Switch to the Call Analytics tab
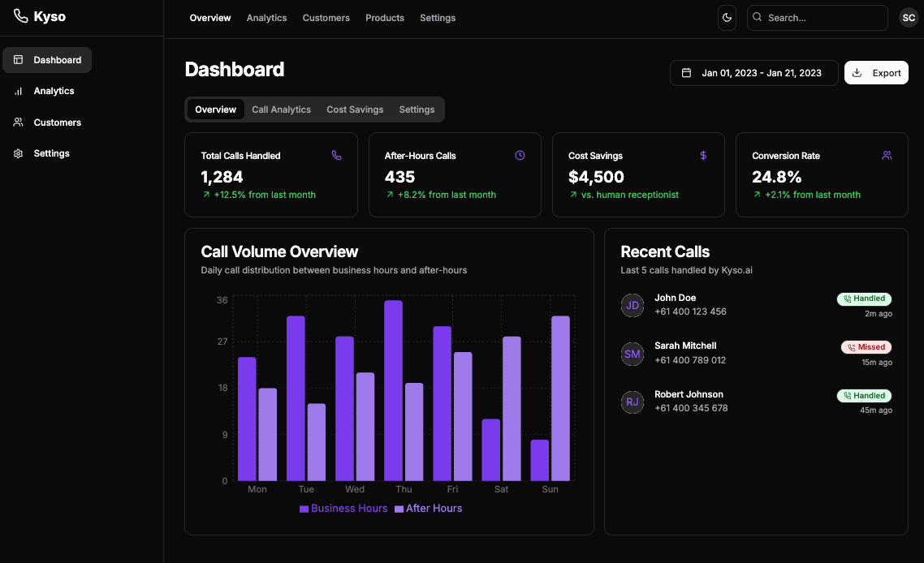924x563 pixels. pyautogui.click(x=281, y=109)
